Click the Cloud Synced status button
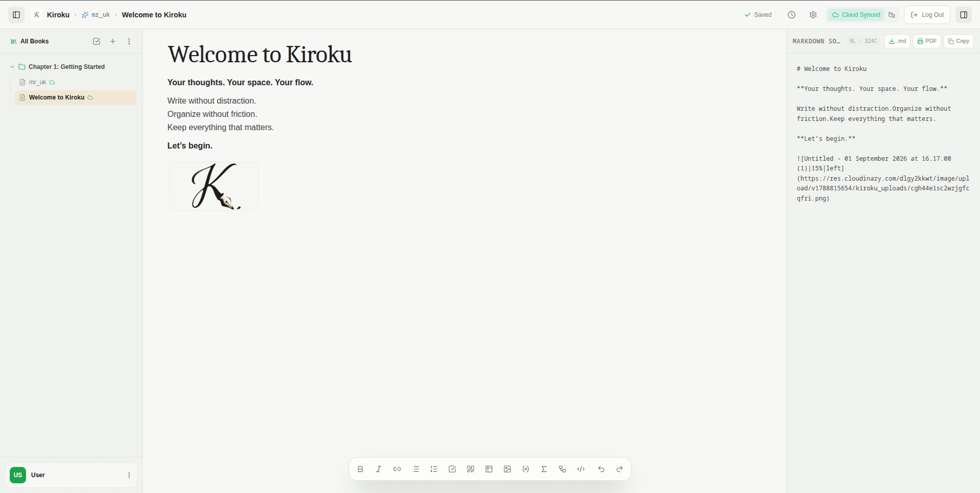The height and width of the screenshot is (493, 980). click(856, 15)
